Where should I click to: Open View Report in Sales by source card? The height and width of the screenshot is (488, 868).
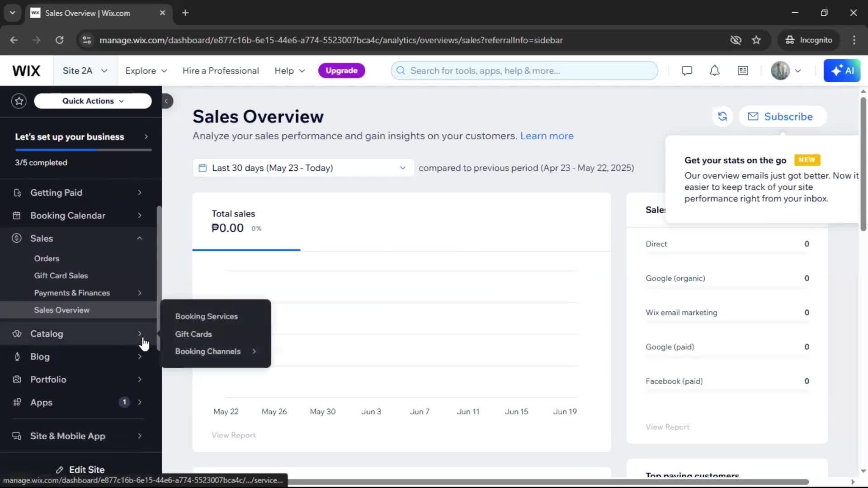click(x=667, y=427)
